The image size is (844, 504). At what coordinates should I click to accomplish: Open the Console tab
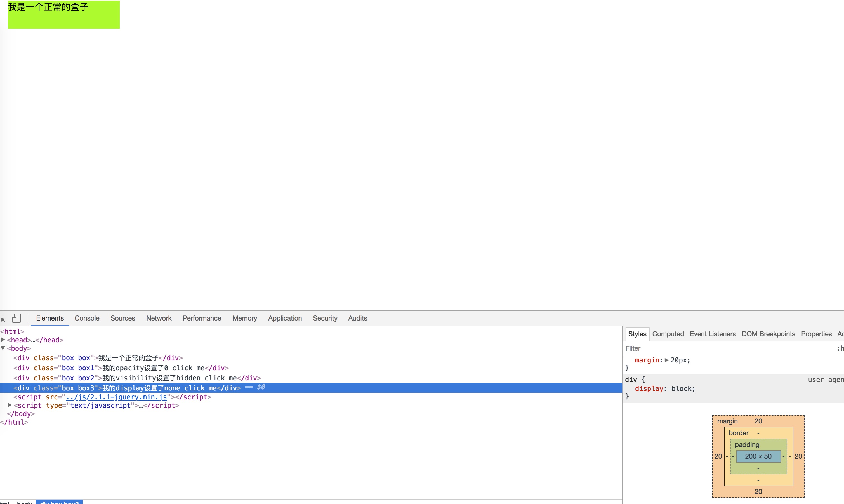tap(87, 318)
